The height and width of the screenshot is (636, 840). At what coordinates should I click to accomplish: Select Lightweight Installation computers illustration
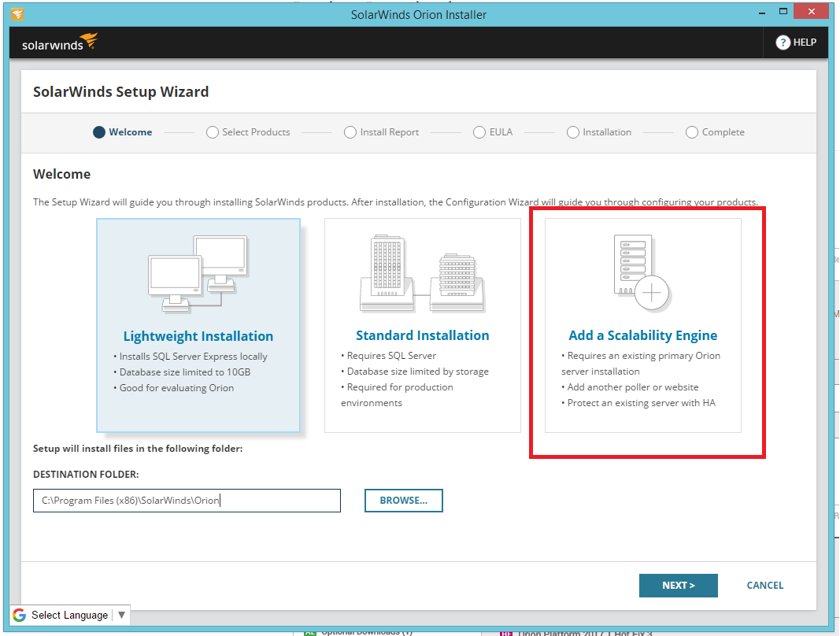coord(198,274)
